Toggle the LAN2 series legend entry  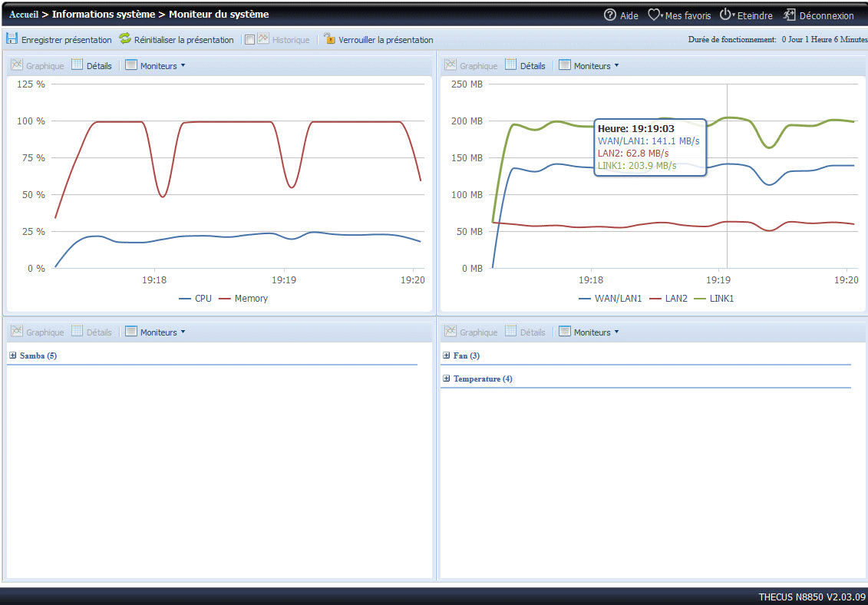[x=668, y=299]
